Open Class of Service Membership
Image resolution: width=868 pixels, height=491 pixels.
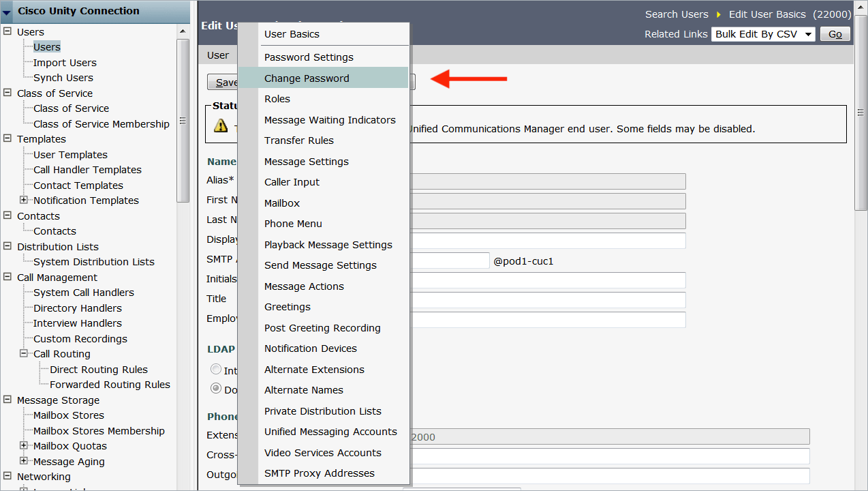102,123
